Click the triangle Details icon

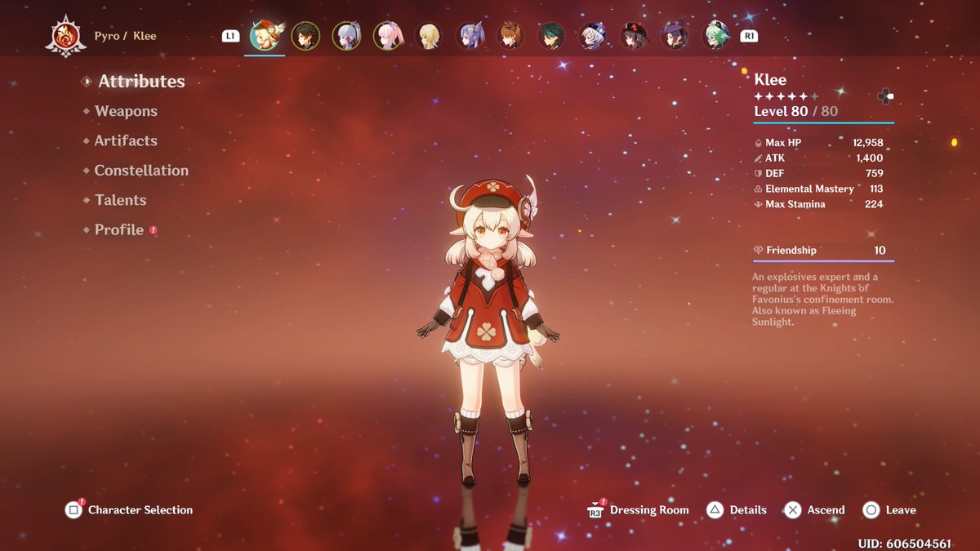[x=715, y=510]
